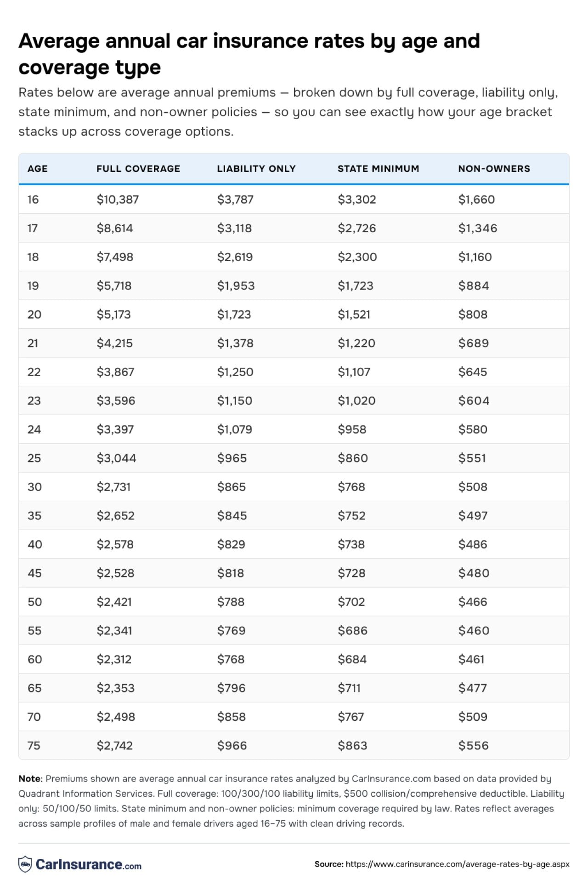Viewport: 588px width, 891px height.
Task: Click the CarInsurance.com shield logo icon
Action: (x=25, y=864)
